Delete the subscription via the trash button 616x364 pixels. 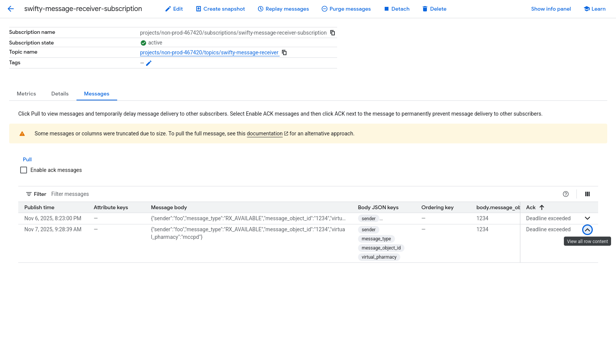click(434, 9)
